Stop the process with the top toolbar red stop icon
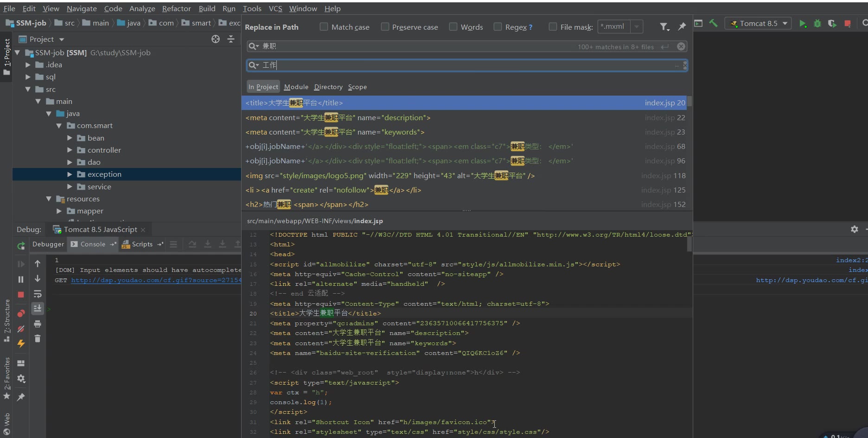The width and height of the screenshot is (868, 438). point(848,24)
